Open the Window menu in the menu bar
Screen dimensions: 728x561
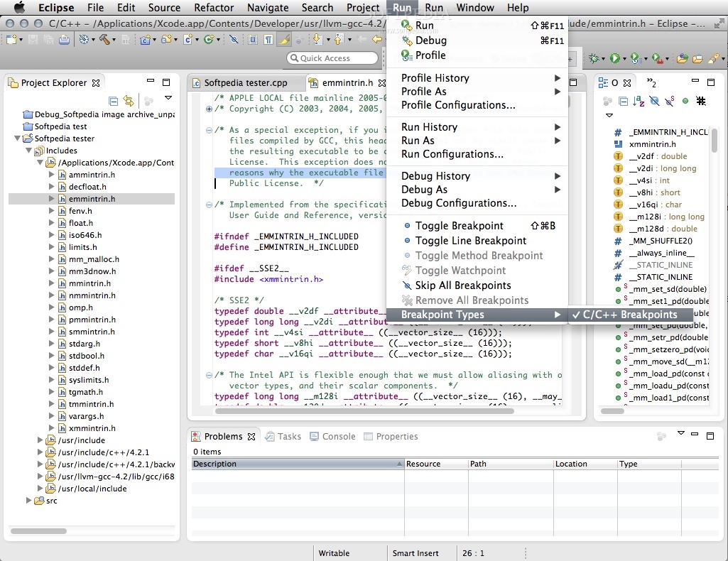(x=474, y=8)
